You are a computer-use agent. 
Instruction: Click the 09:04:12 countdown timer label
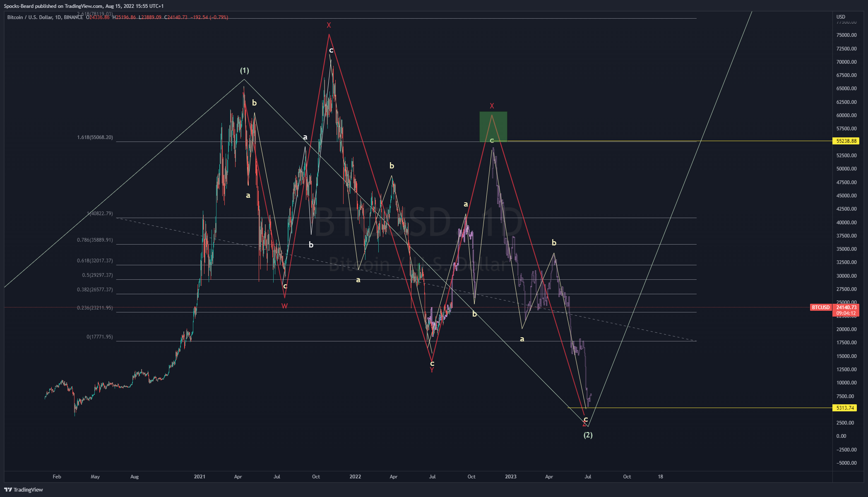tap(846, 314)
